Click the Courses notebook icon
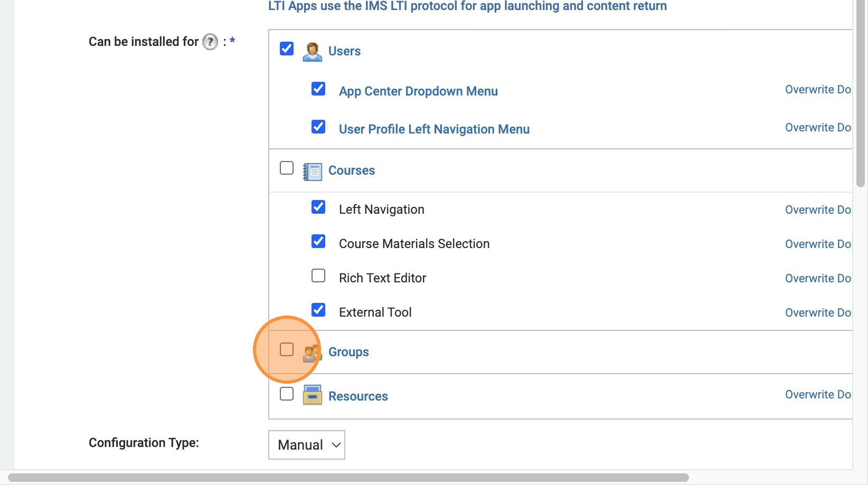The image size is (868, 485). click(x=312, y=172)
